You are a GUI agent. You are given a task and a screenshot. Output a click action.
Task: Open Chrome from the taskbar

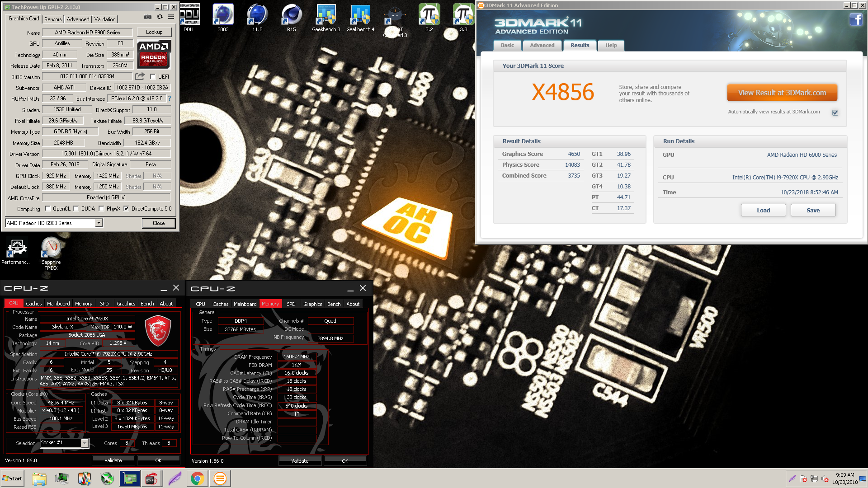pyautogui.click(x=197, y=479)
